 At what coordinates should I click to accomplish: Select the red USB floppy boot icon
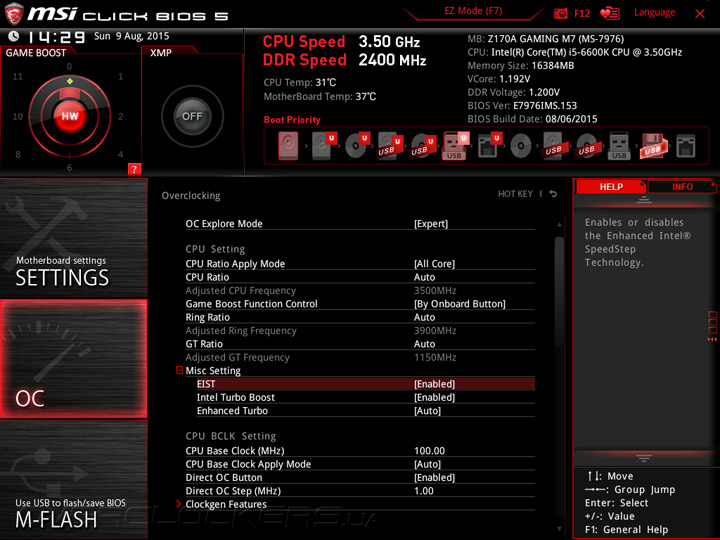coord(652,146)
